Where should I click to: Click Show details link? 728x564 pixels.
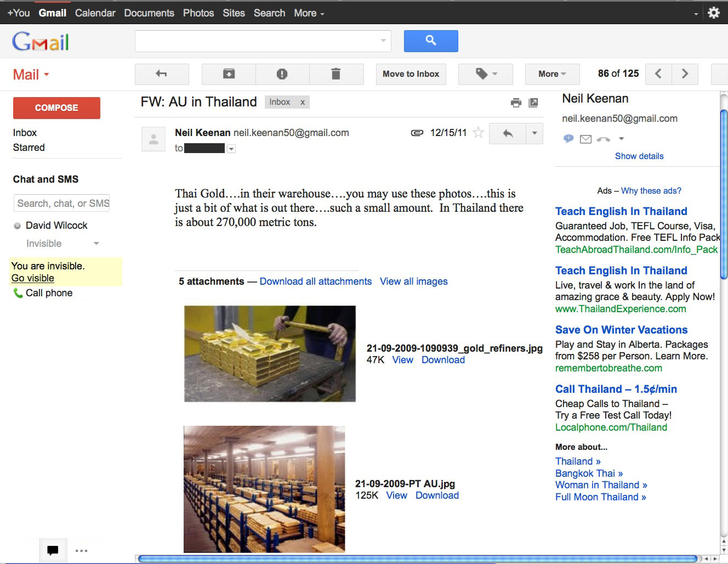pyautogui.click(x=639, y=156)
